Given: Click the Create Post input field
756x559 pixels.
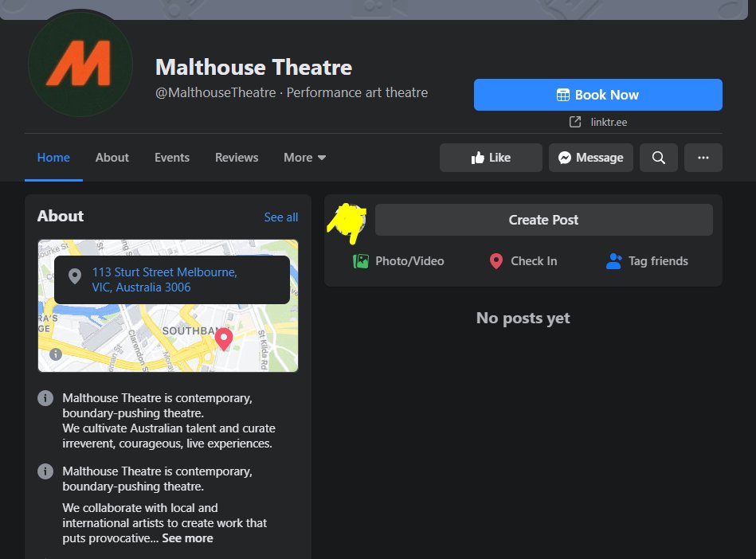Looking at the screenshot, I should (543, 219).
